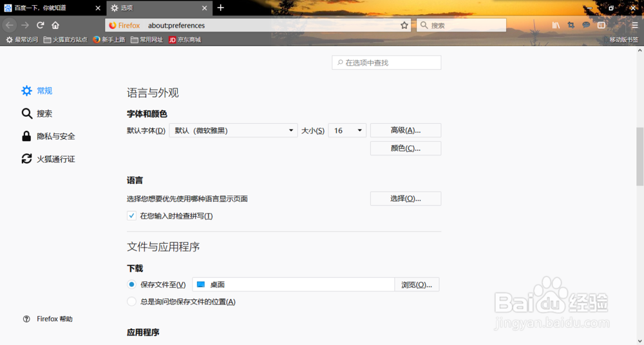Click 选择(O)... language button
The width and height of the screenshot is (644, 345).
click(x=406, y=199)
